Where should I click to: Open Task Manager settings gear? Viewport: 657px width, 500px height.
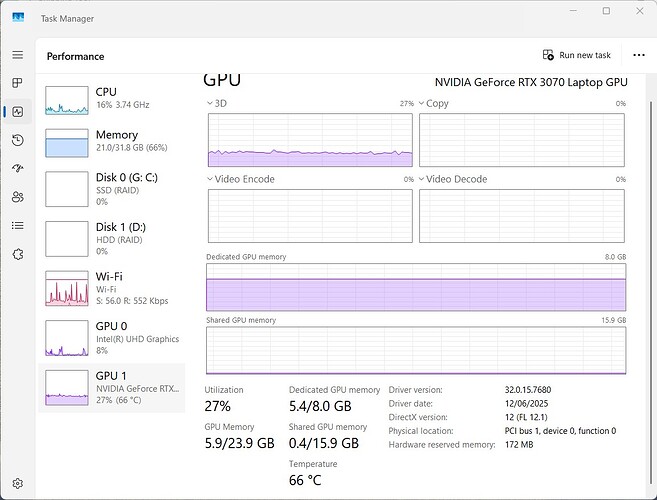click(x=18, y=483)
